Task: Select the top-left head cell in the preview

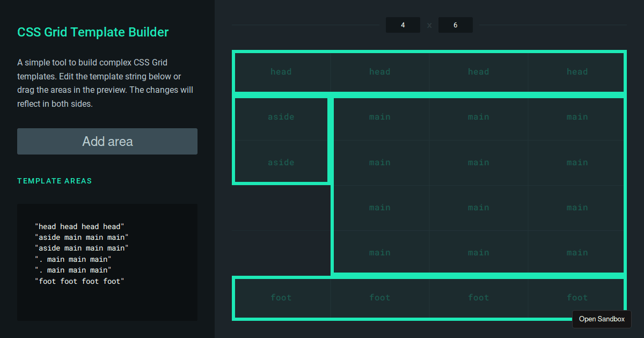Action: coord(281,71)
